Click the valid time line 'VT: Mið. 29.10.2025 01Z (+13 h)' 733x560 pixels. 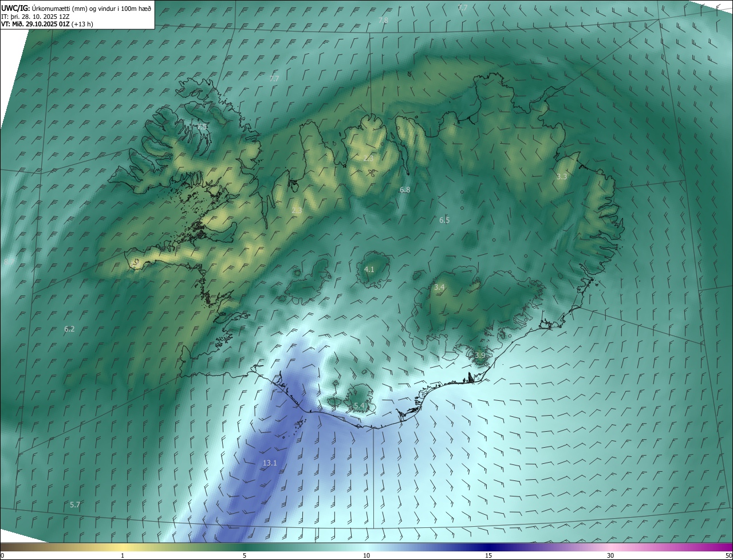coord(47,24)
